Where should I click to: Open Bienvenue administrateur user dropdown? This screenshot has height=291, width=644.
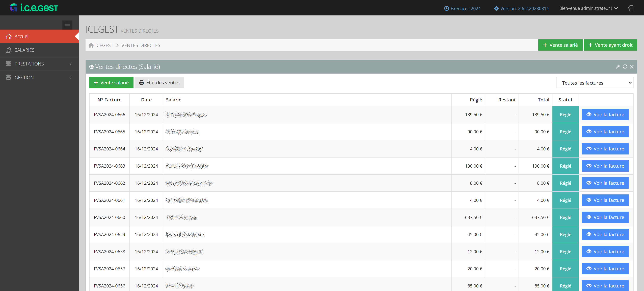(x=588, y=8)
